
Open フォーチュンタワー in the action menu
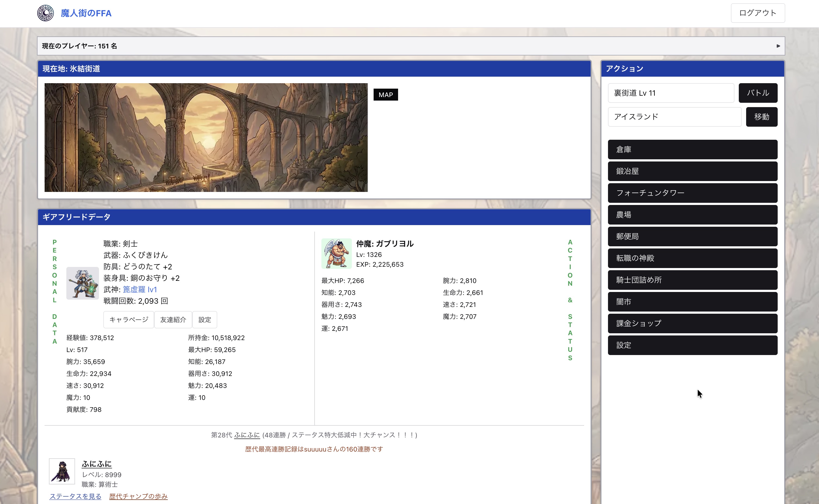click(x=692, y=193)
